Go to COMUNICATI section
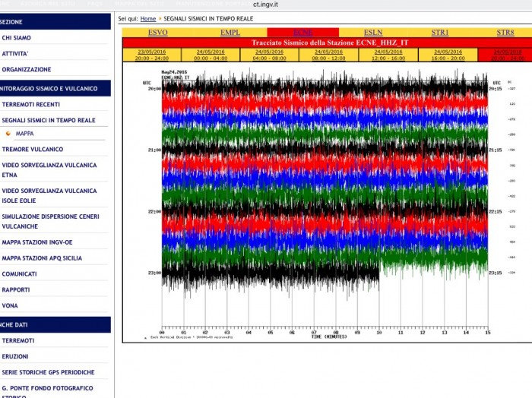Screen dimensions: 532x398 click(19, 274)
